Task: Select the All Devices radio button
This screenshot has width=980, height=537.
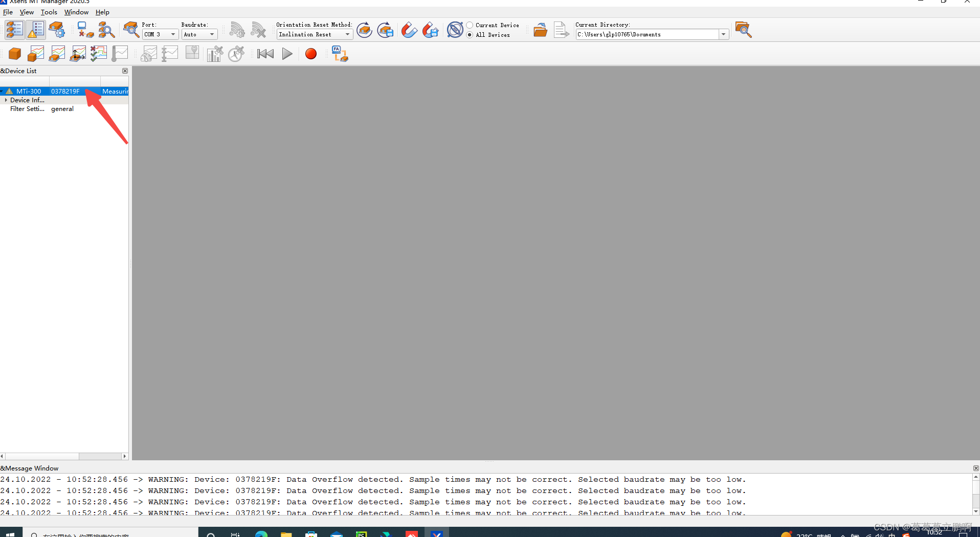Action: pos(470,35)
